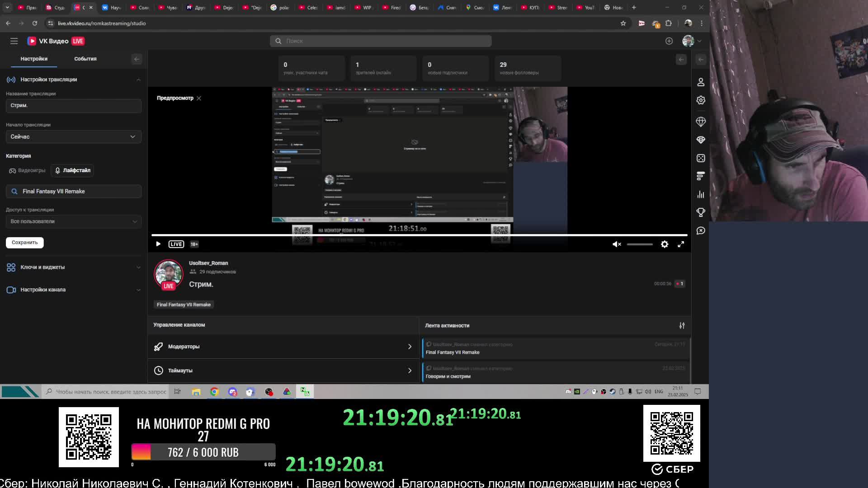Screen dimensions: 868x488
Task: Open the bar chart statistics icon
Action: point(701,194)
